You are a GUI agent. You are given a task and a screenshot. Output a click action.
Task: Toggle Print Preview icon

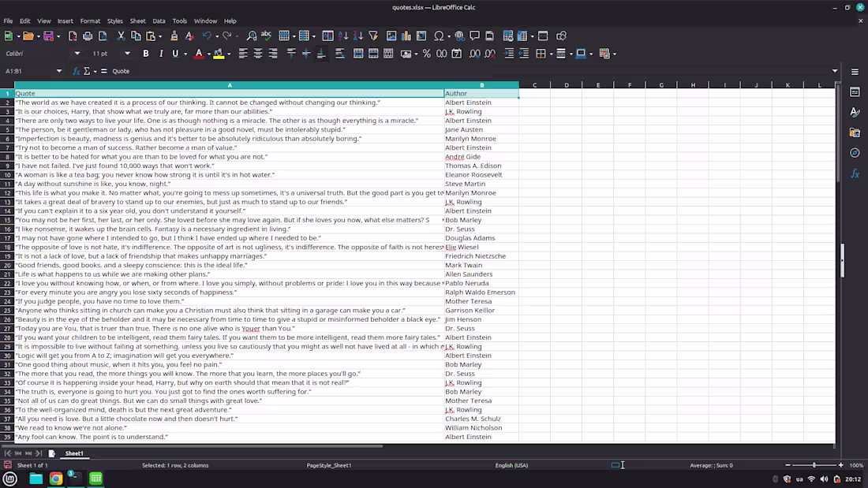pyautogui.click(x=103, y=36)
